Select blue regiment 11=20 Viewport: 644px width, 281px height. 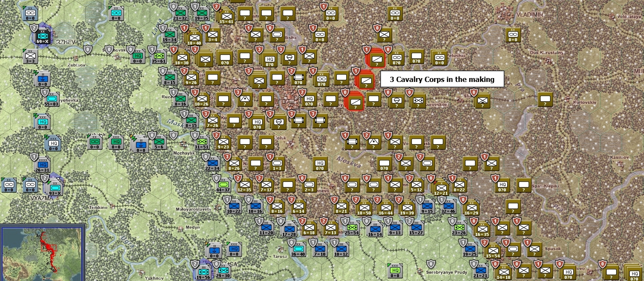tap(266, 227)
